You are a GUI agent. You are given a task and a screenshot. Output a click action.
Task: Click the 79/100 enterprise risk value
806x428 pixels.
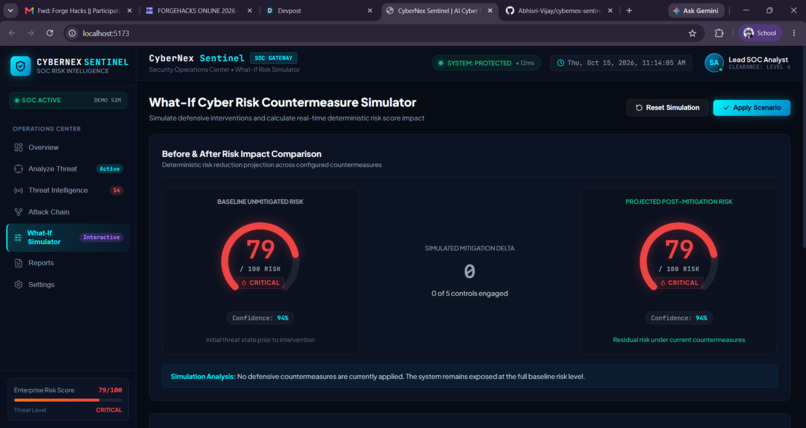coord(110,390)
